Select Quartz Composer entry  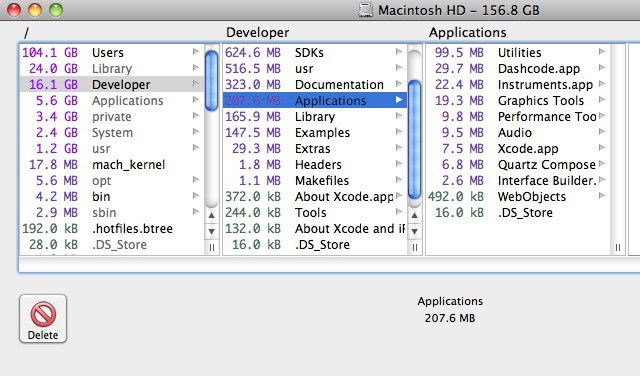click(x=518, y=164)
